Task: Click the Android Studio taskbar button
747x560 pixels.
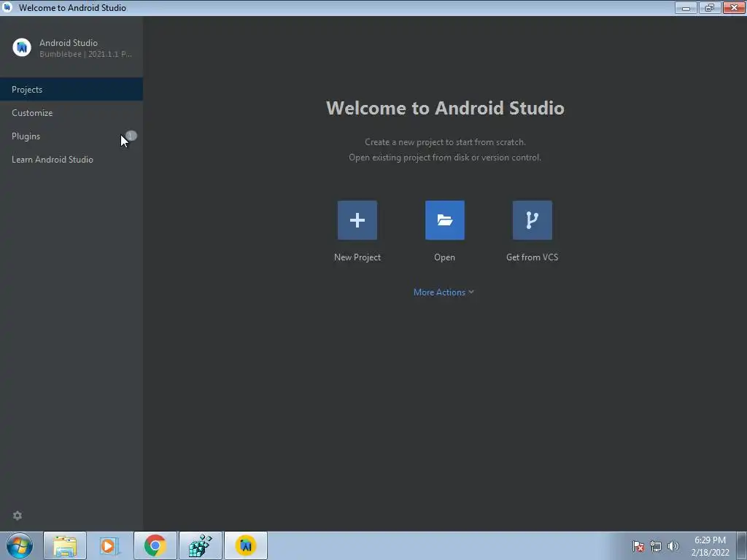Action: pos(246,545)
